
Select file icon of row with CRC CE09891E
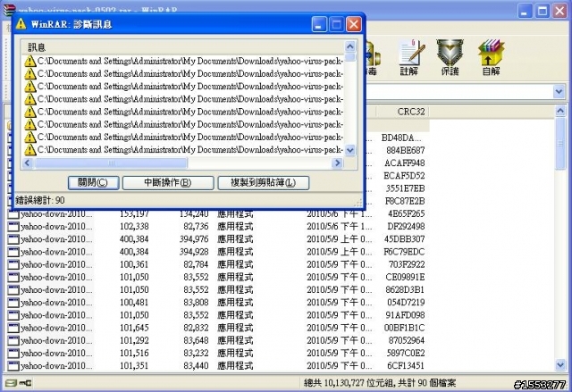click(13, 277)
